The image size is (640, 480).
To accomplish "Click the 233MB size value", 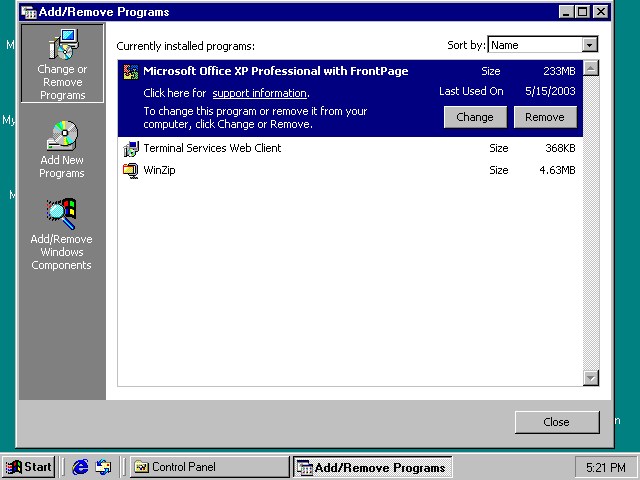I will (559, 71).
